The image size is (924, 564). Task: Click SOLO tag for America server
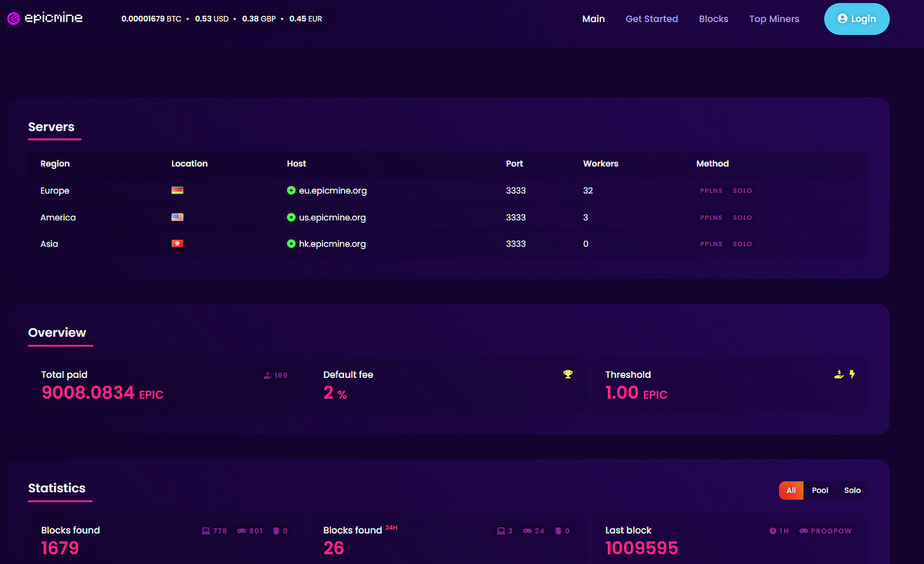tap(742, 217)
